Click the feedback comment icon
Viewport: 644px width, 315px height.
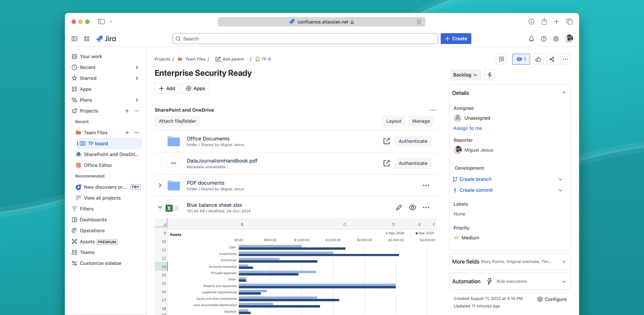click(x=502, y=59)
